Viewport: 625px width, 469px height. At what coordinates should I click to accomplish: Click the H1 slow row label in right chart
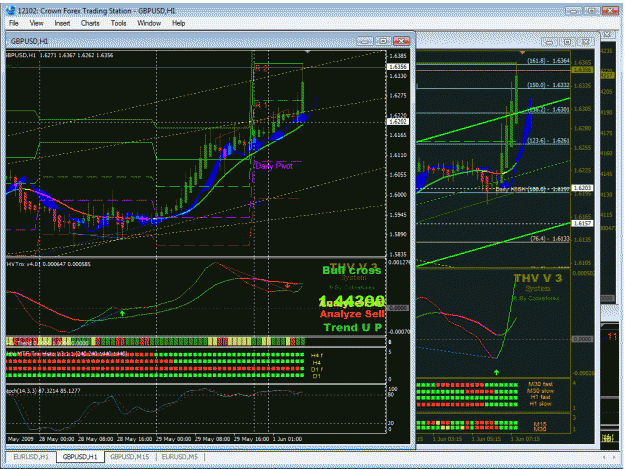point(540,404)
